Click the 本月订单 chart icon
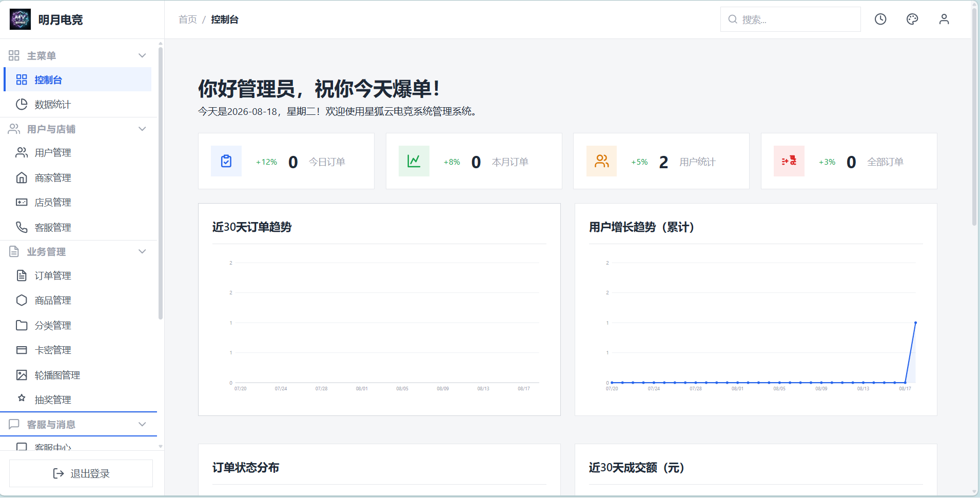 pyautogui.click(x=414, y=161)
